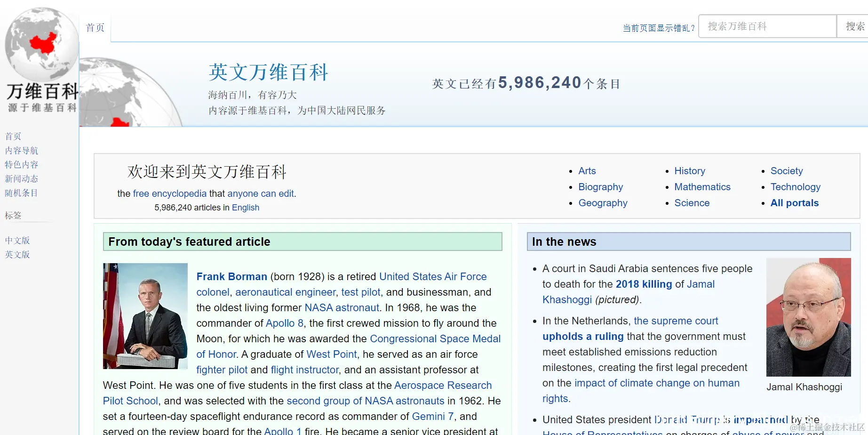Open the Frank Borman portrait image
This screenshot has height=435, width=868.
point(145,315)
